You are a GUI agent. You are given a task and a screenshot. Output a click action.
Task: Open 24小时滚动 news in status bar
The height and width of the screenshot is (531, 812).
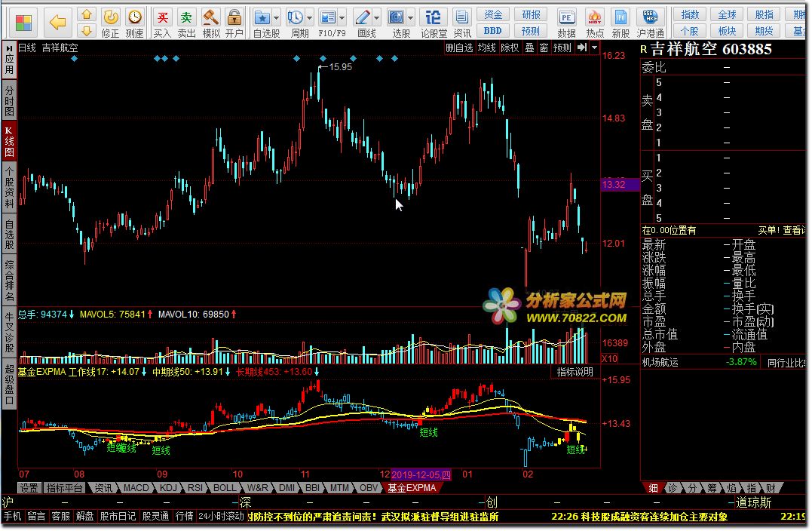221,517
